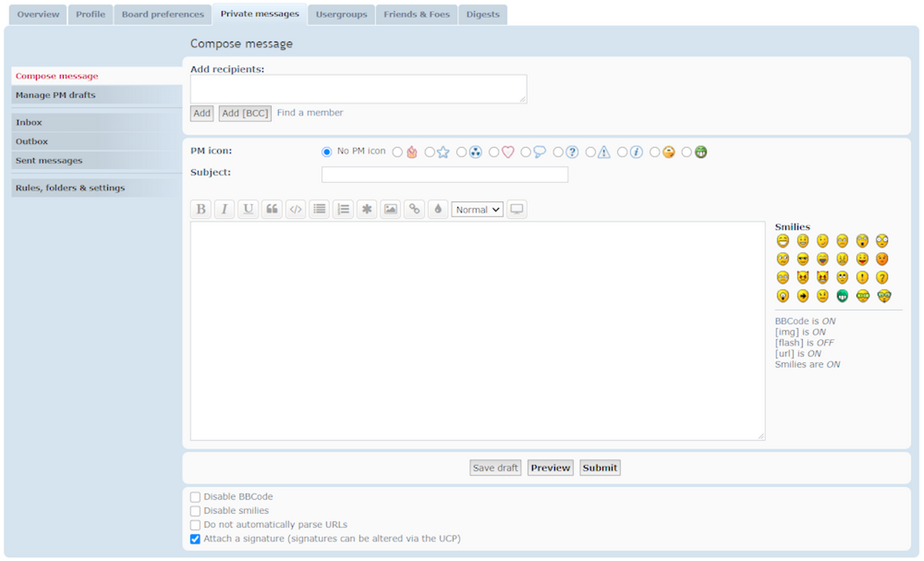Insert the big laughing grin smiley
924x561 pixels.
pyautogui.click(x=782, y=240)
